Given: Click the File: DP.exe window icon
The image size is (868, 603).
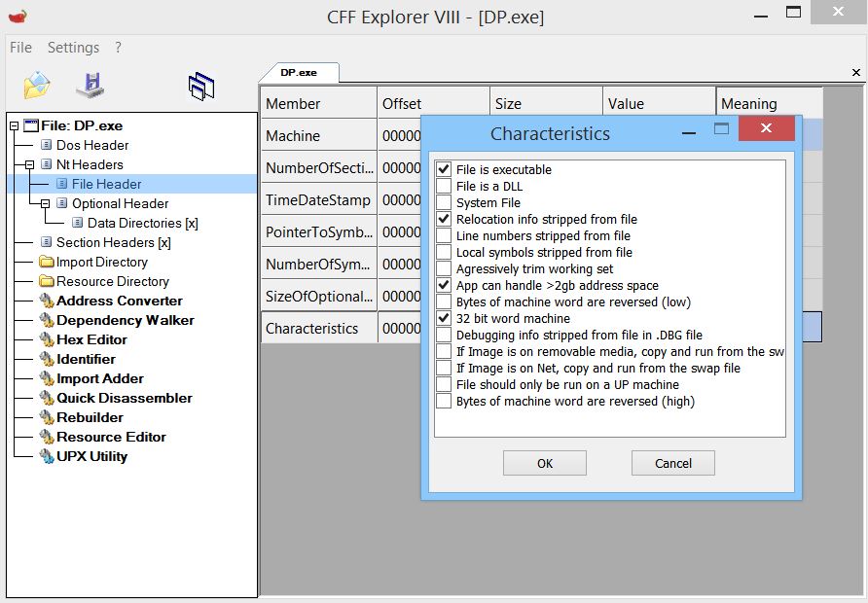Looking at the screenshot, I should tap(31, 125).
